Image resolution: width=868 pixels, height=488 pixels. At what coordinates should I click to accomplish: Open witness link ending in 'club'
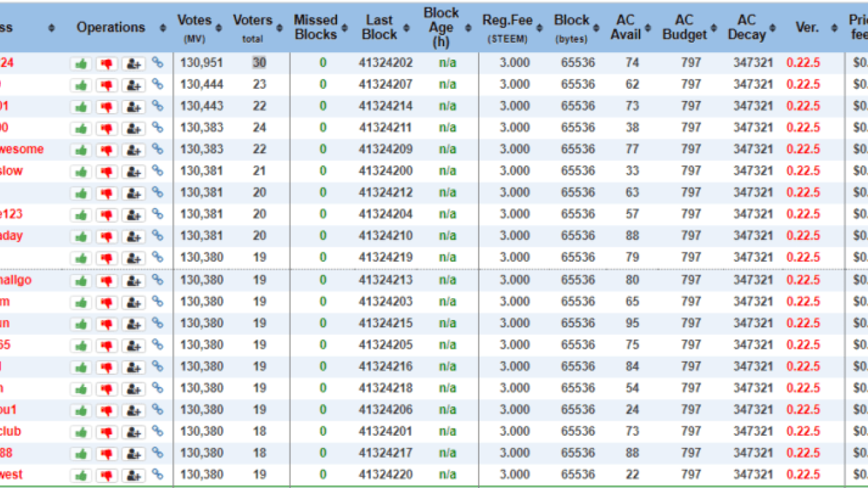[11, 431]
